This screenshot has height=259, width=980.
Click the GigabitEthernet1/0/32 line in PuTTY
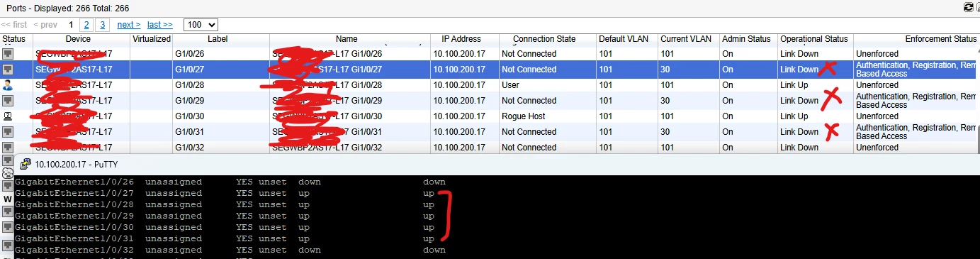pyautogui.click(x=230, y=250)
